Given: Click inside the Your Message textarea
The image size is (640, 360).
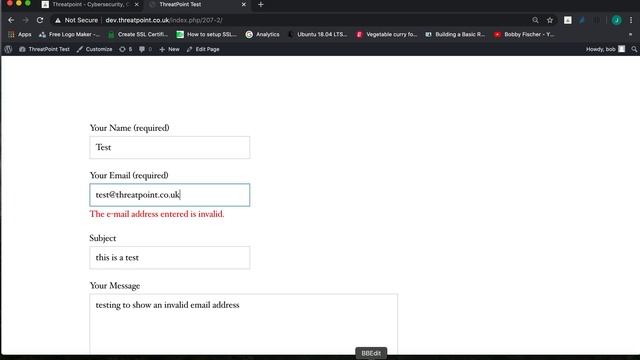Looking at the screenshot, I should coord(244,324).
